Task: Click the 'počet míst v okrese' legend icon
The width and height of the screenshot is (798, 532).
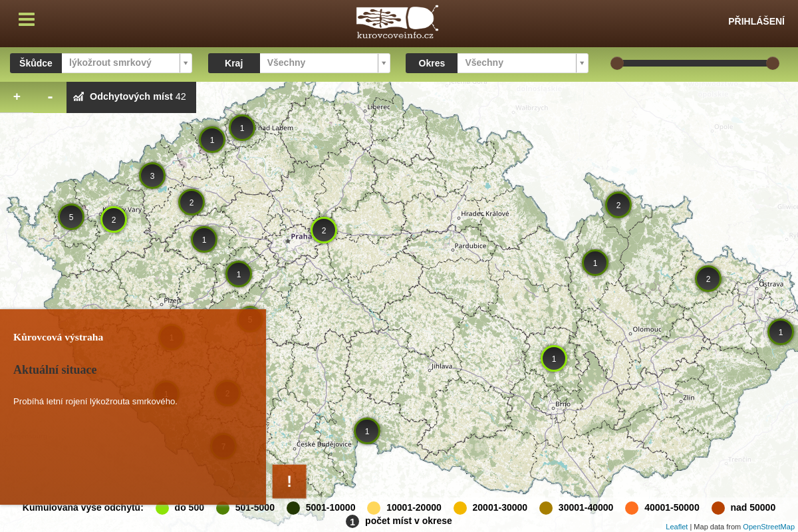Action: click(352, 521)
